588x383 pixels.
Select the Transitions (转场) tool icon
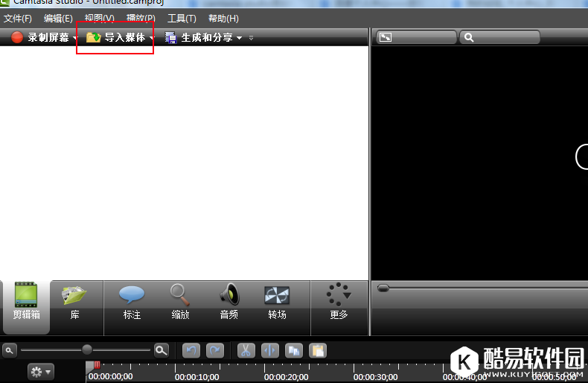pyautogui.click(x=277, y=302)
